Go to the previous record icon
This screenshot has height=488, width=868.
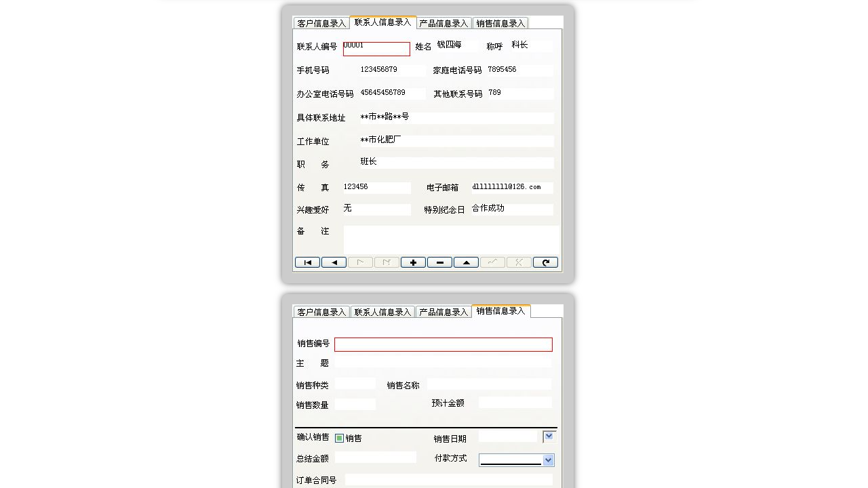(x=334, y=262)
